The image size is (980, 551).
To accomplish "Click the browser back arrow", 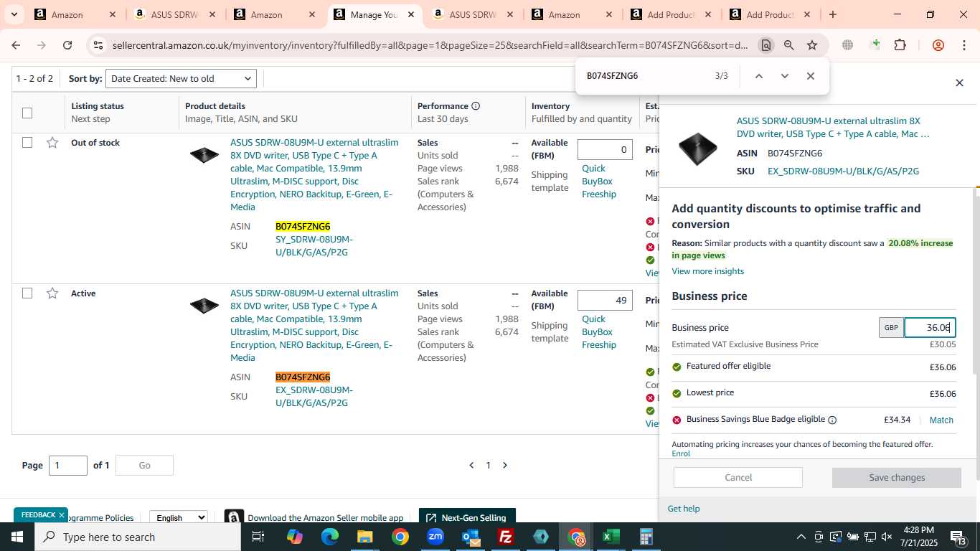I will pyautogui.click(x=16, y=45).
